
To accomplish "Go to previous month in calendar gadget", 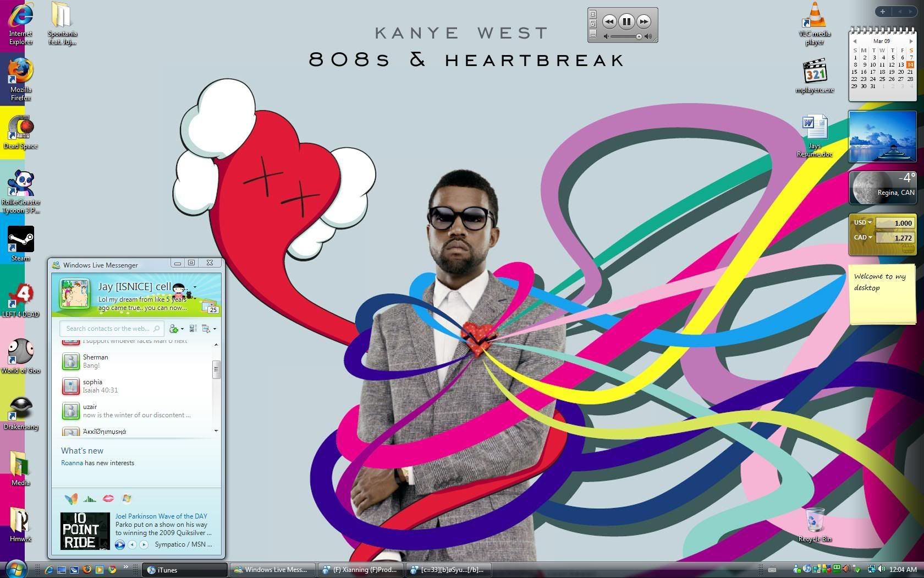I will pos(855,41).
